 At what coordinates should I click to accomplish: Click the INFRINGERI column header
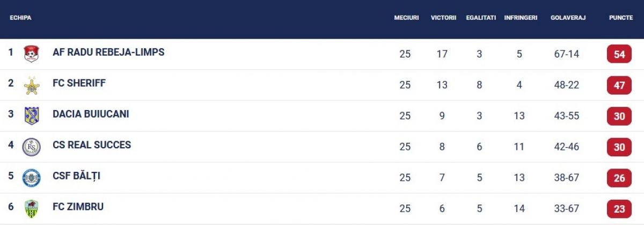(x=521, y=18)
